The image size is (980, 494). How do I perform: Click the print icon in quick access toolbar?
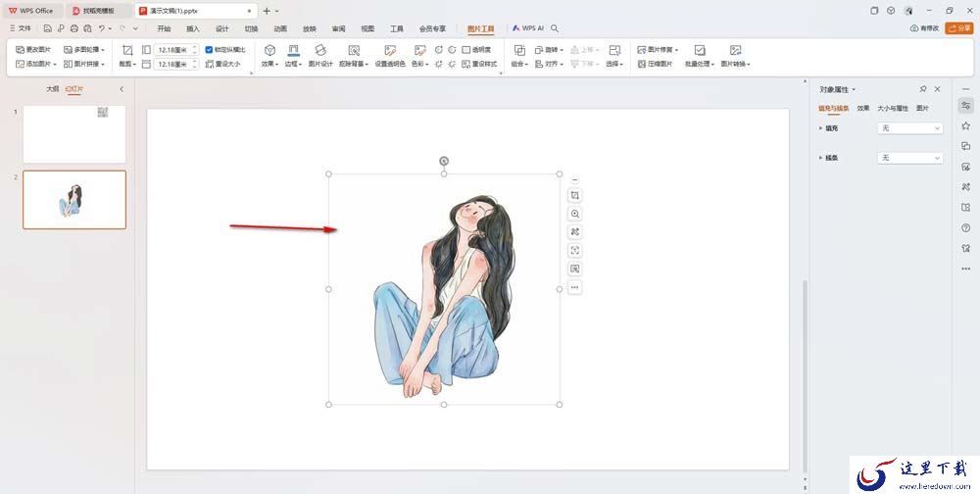coord(74,28)
